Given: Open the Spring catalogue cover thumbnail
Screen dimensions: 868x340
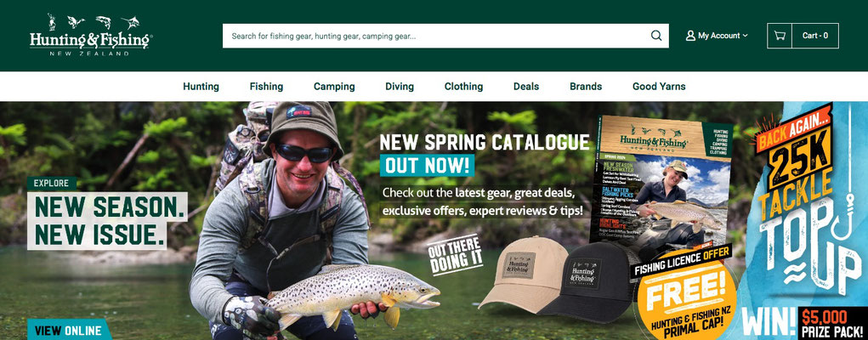Looking at the screenshot, I should [666, 185].
